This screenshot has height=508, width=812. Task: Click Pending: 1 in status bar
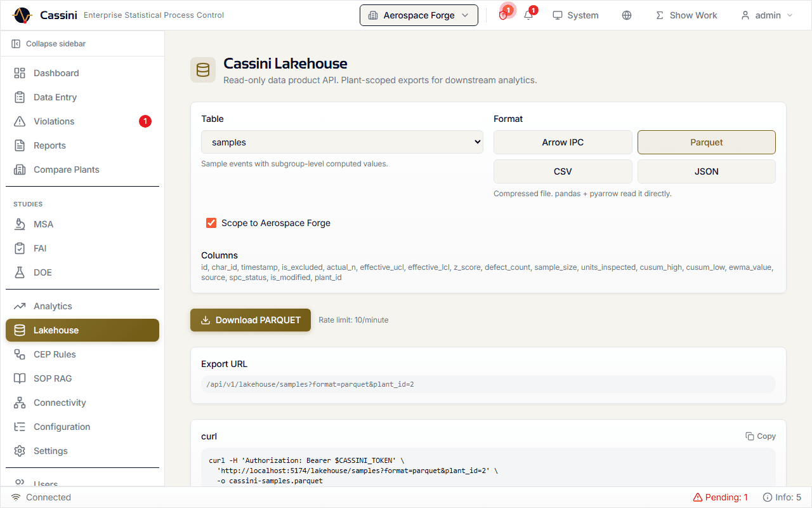(x=721, y=497)
